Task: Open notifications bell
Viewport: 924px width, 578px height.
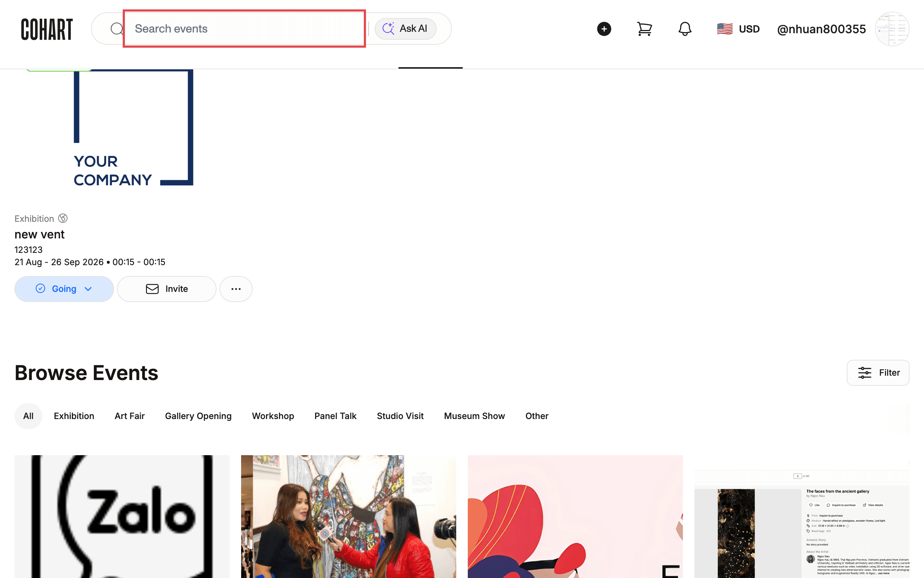Action: (685, 29)
